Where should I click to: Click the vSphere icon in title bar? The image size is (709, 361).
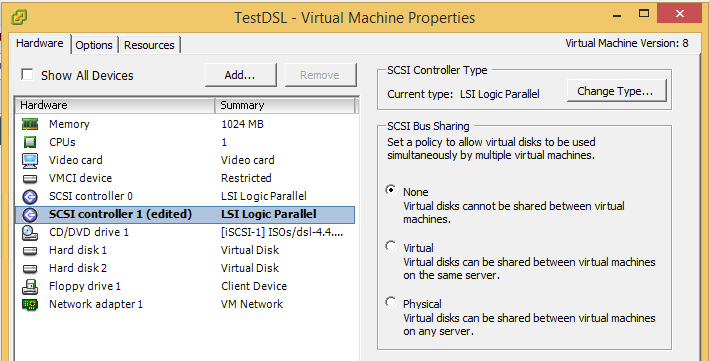19,17
